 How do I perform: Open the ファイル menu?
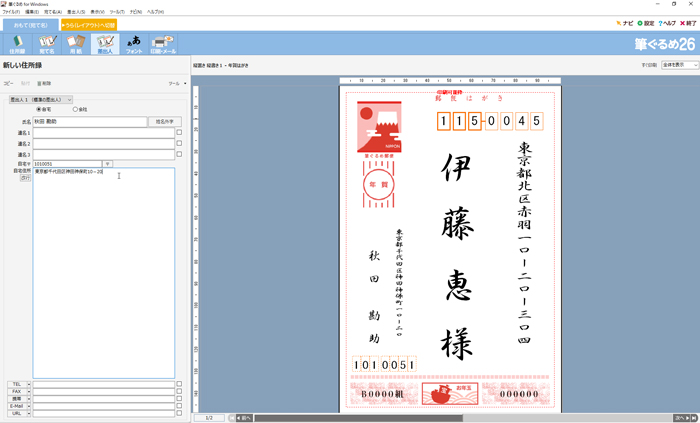tap(10, 12)
